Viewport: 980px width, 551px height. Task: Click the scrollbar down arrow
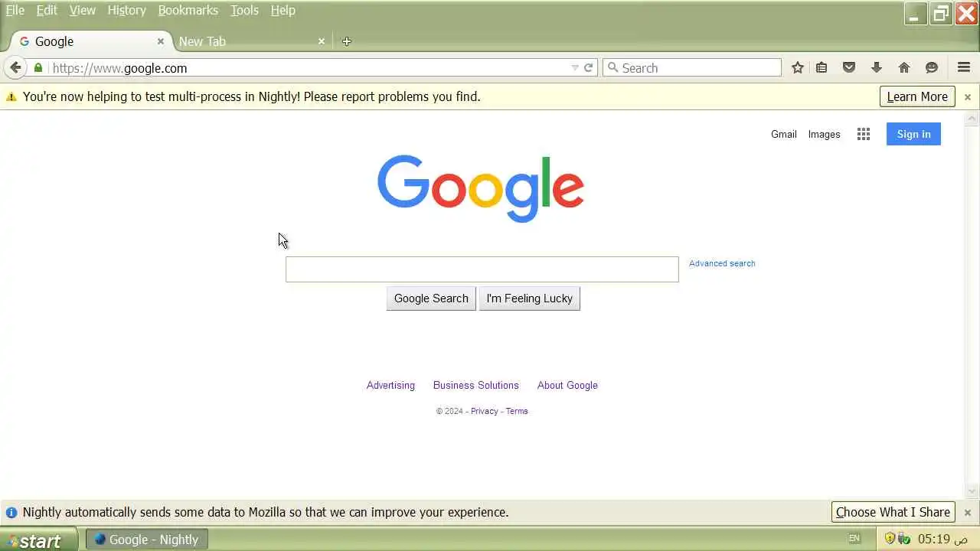point(972,492)
